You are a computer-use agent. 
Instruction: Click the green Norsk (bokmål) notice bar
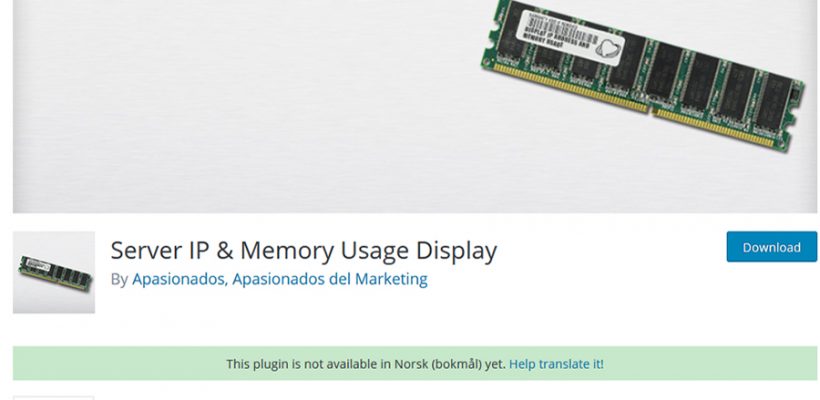point(415,363)
